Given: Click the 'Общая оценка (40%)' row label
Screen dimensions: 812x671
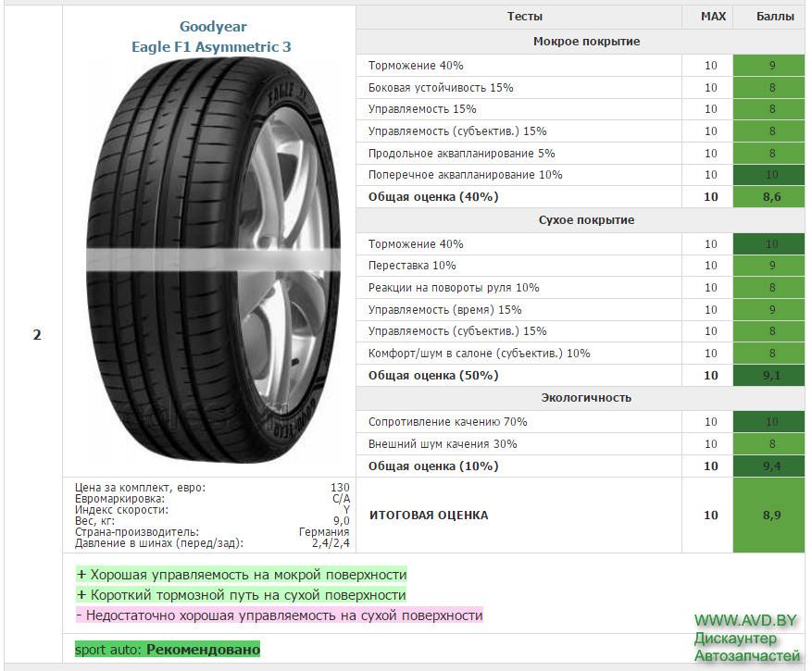Looking at the screenshot, I should (x=433, y=197).
